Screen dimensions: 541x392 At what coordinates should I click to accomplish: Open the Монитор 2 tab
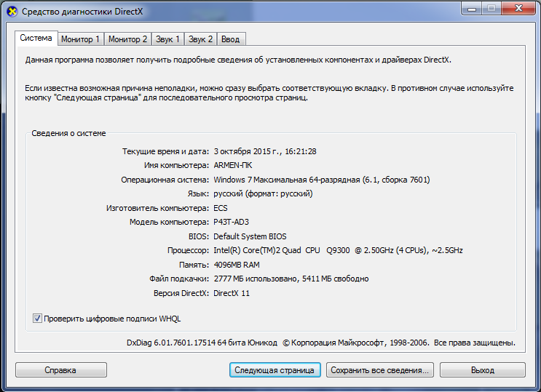[127, 39]
